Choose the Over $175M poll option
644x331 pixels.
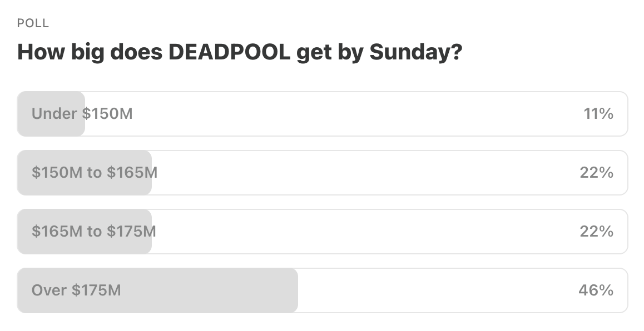coord(321,290)
